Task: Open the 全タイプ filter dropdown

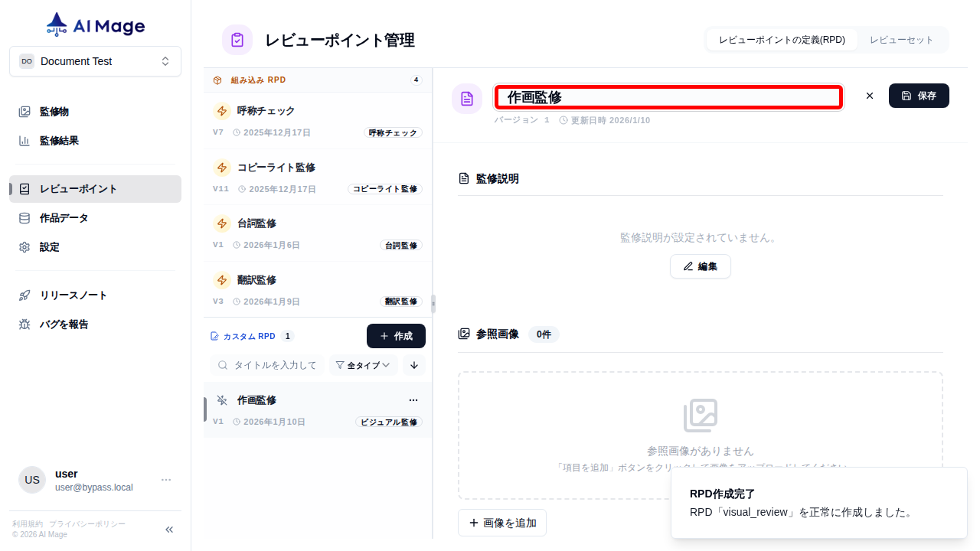Action: pyautogui.click(x=363, y=365)
